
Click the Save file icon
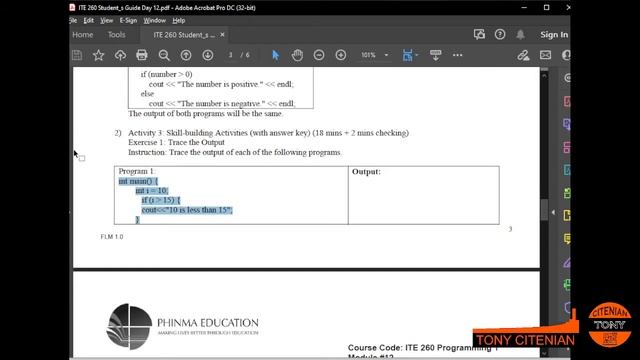[77, 55]
